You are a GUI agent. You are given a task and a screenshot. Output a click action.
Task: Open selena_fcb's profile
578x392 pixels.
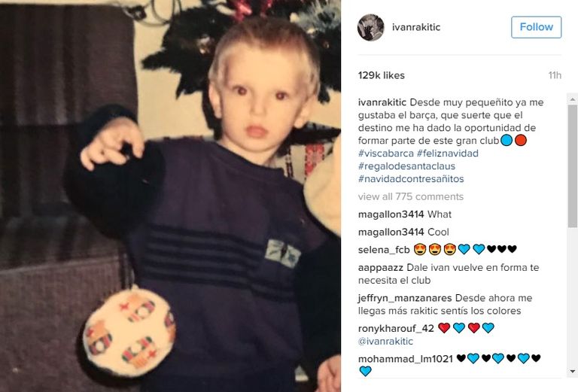point(384,250)
